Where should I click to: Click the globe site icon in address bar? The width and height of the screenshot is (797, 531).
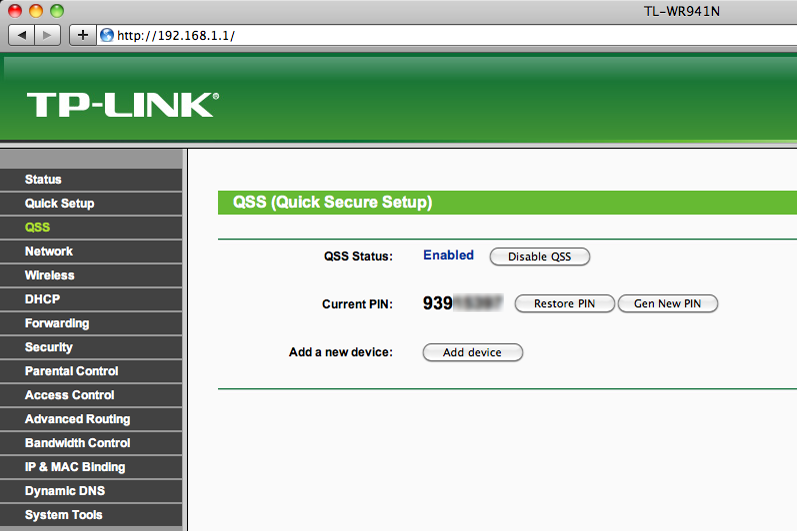point(107,35)
